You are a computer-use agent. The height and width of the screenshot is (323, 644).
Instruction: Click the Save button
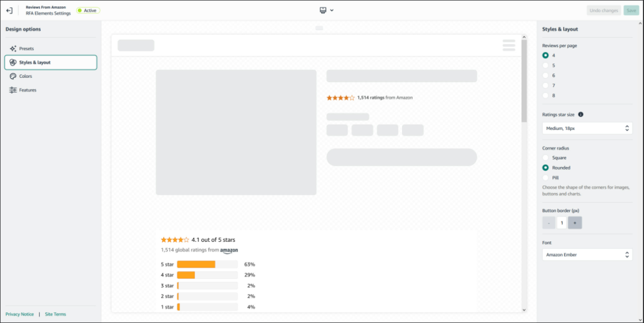tap(631, 10)
